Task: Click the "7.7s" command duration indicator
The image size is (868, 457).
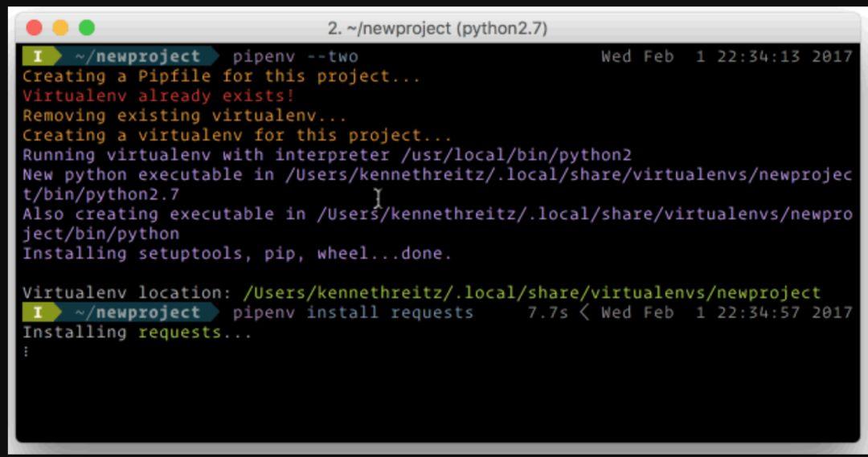Action: [x=547, y=312]
